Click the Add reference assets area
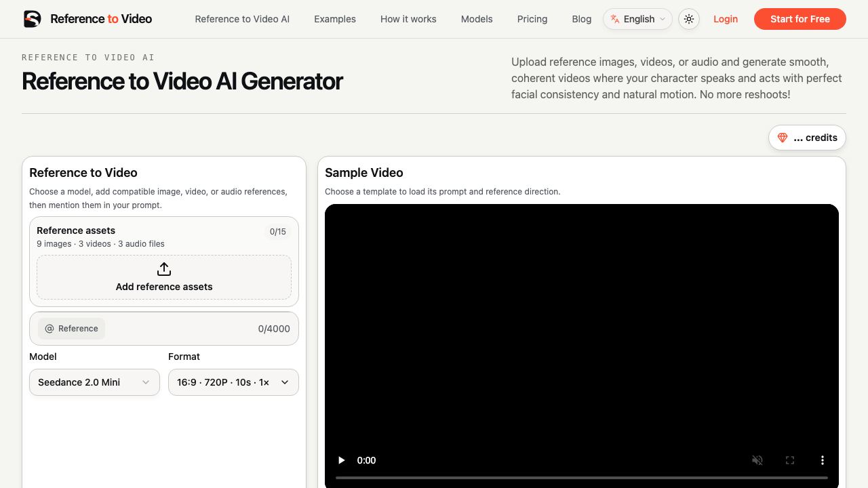This screenshot has height=488, width=868. [164, 277]
